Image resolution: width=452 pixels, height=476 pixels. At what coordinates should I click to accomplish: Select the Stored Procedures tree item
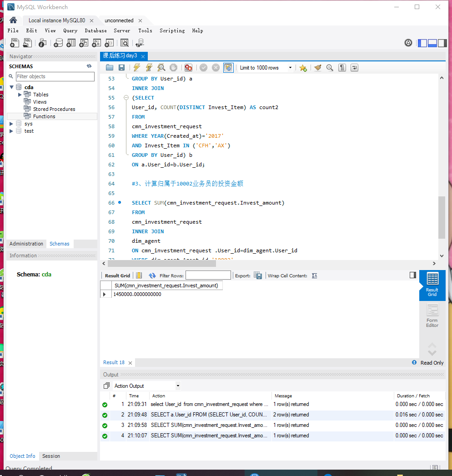54,109
